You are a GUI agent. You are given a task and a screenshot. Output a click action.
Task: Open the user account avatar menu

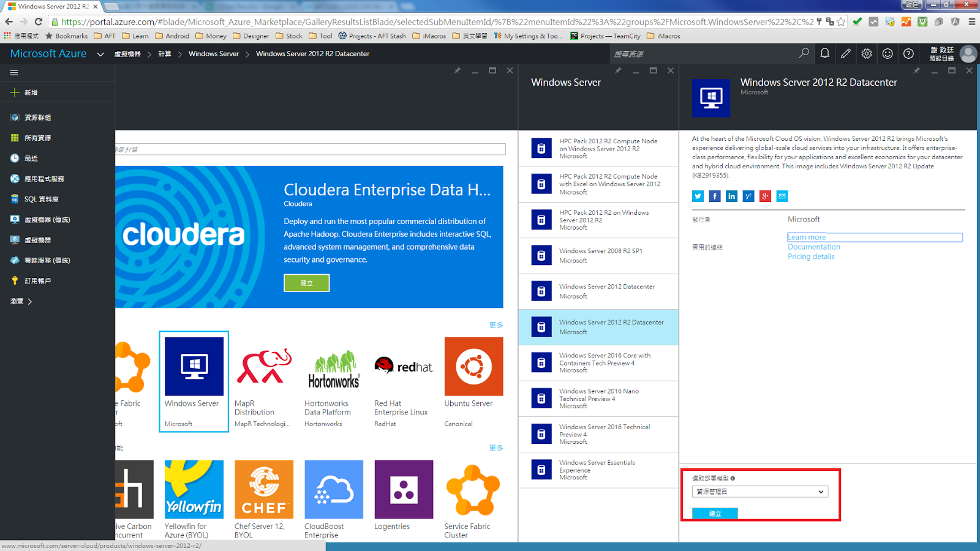coord(968,54)
